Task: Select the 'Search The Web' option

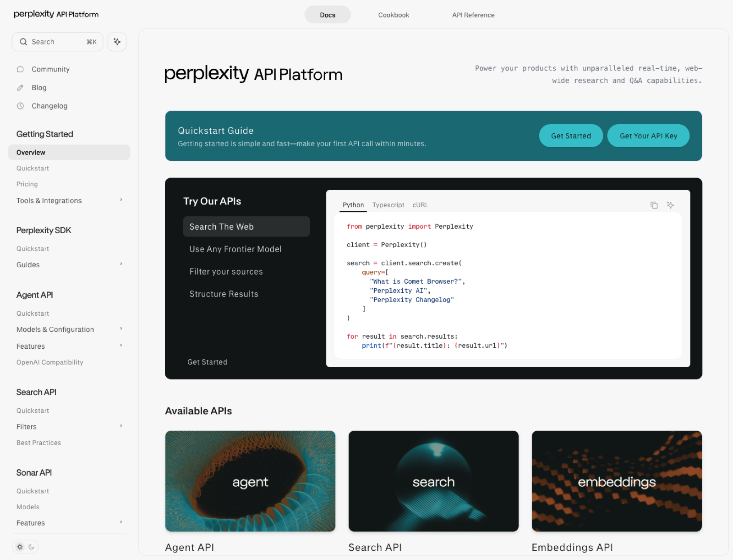Action: coord(246,226)
